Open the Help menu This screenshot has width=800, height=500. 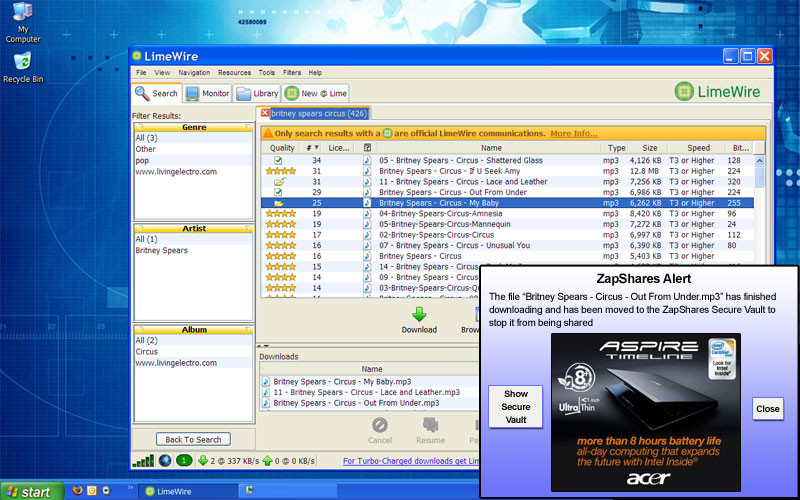315,72
